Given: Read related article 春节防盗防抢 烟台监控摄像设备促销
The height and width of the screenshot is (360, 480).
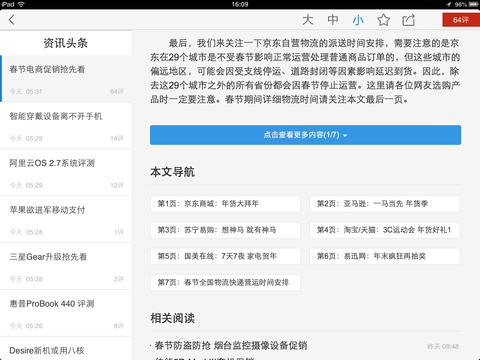Looking at the screenshot, I should [231, 345].
